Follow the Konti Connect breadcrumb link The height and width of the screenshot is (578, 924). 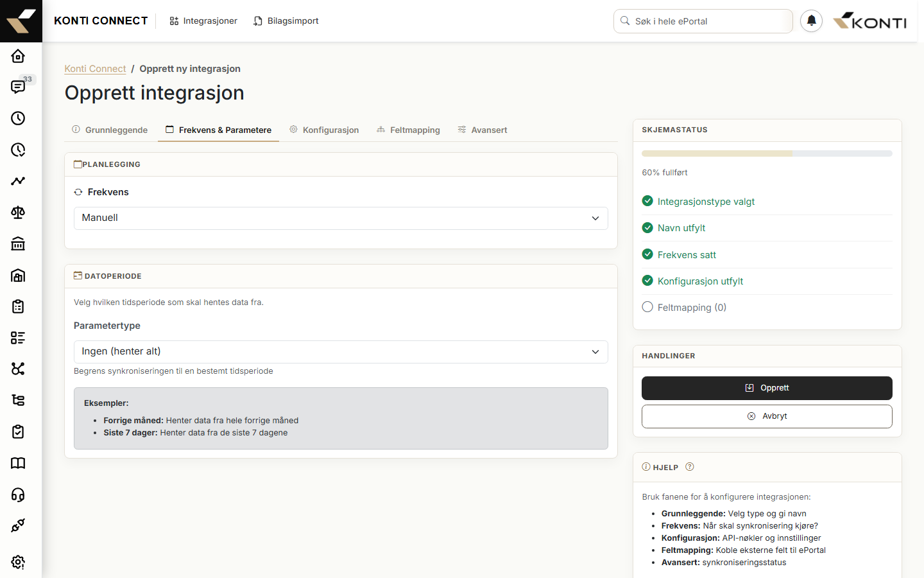coord(95,69)
